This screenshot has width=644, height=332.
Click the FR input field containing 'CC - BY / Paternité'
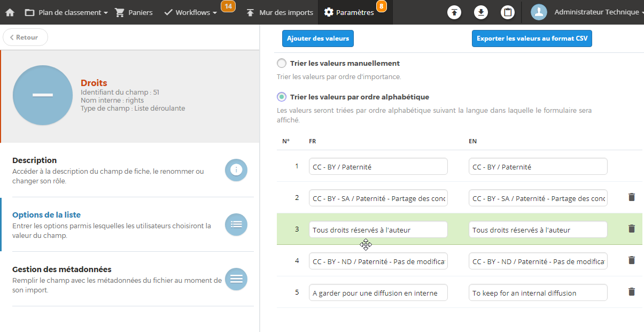tap(378, 166)
